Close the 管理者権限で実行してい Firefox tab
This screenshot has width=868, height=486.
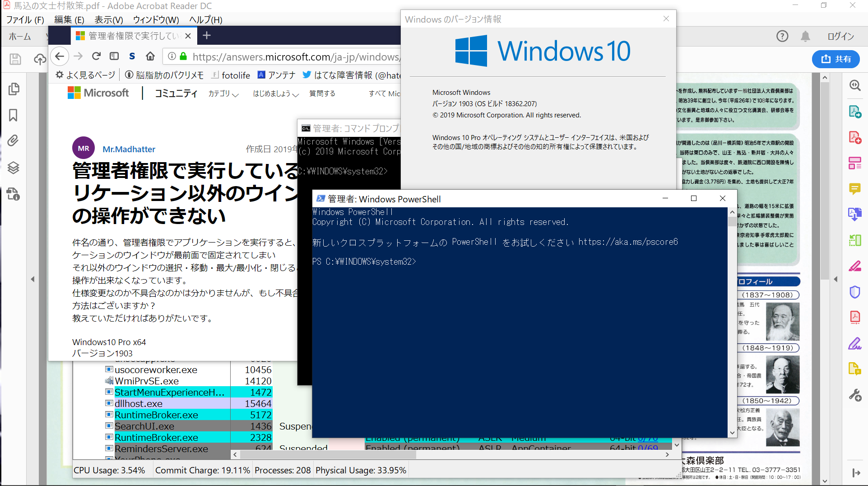tap(188, 36)
